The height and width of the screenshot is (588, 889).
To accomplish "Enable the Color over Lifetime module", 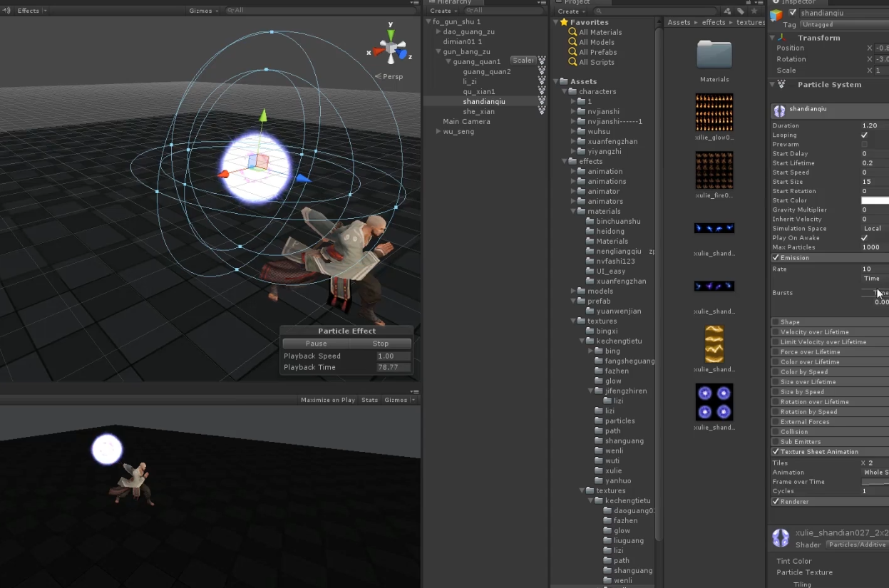I will 776,361.
